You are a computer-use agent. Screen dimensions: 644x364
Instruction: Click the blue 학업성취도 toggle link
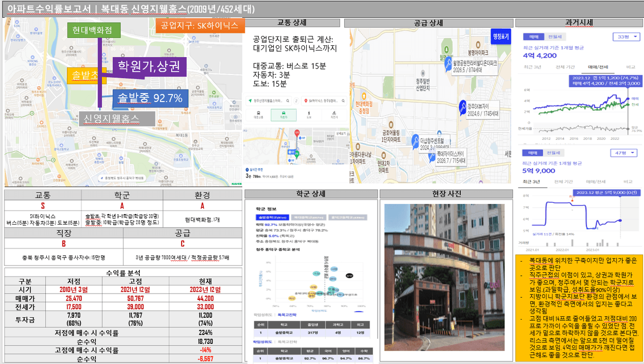click(262, 341)
